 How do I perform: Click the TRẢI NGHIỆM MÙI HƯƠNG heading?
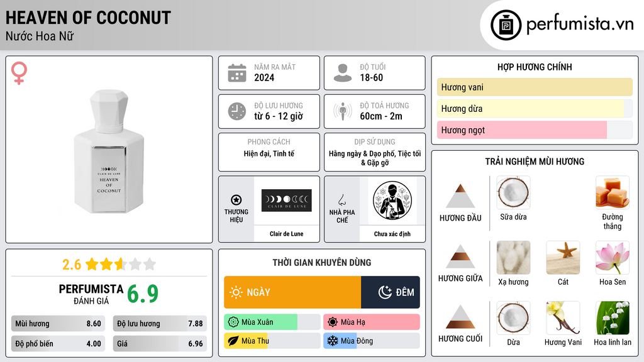pyautogui.click(x=535, y=162)
